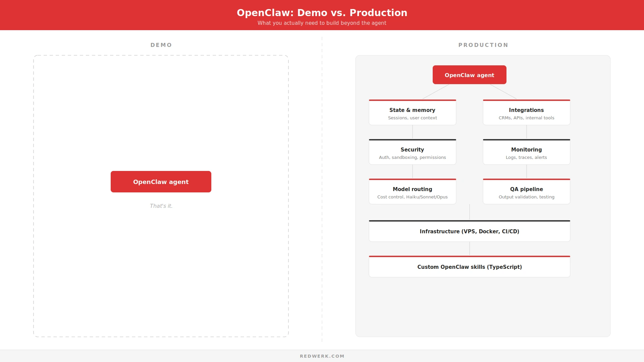Click the Infrastructure (VPS, Docker, CI/CD) bar

pos(469,231)
